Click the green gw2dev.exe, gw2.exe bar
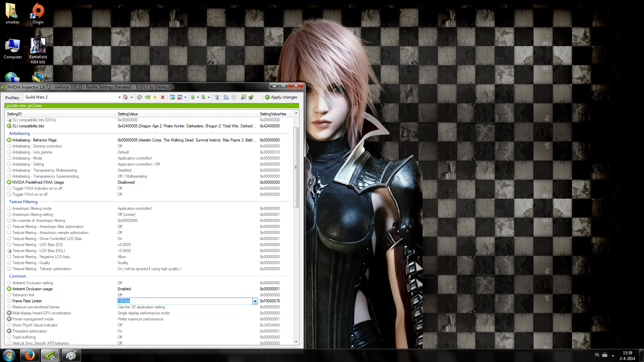Image resolution: width=644 pixels, height=362 pixels. 152,106
